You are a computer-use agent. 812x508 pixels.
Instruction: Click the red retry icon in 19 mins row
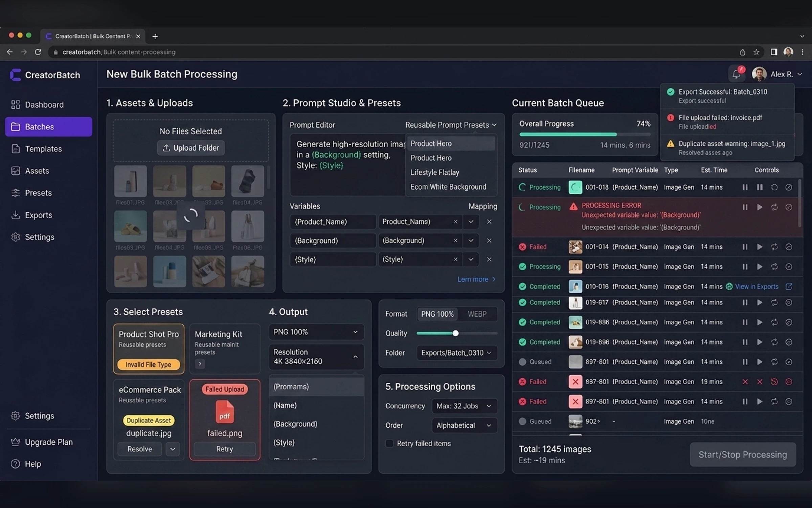point(774,382)
